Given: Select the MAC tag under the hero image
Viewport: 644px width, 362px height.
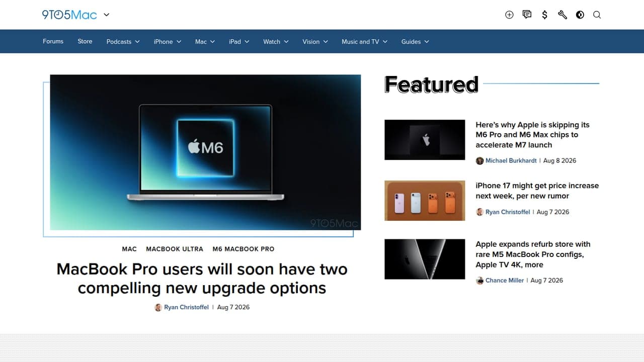Looking at the screenshot, I should point(129,249).
